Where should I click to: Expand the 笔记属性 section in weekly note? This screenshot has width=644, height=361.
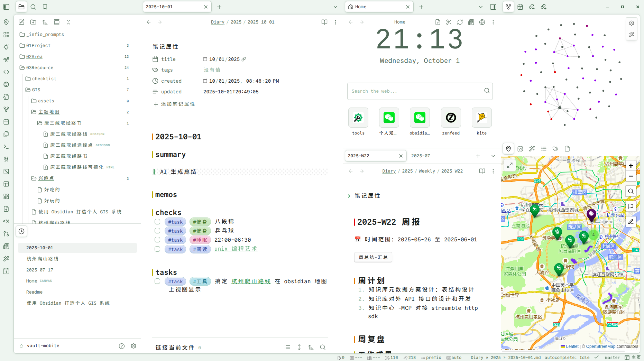pos(349,196)
